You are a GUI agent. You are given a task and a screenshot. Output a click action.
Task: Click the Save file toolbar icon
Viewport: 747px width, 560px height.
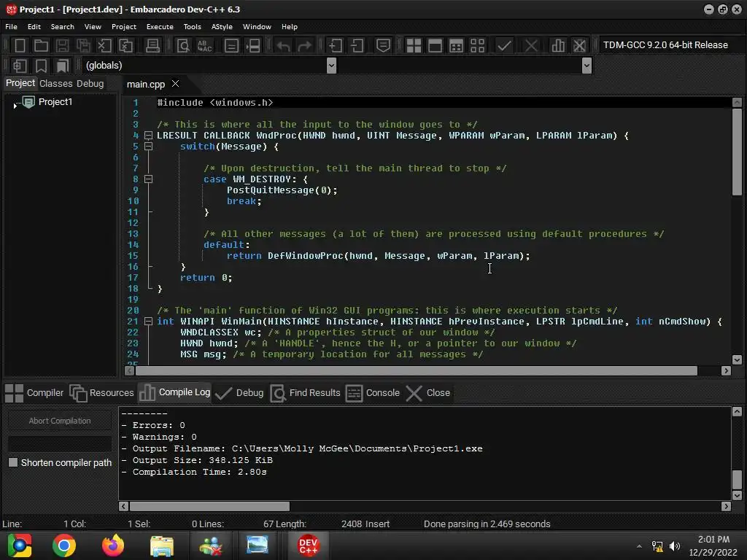pyautogui.click(x=62, y=46)
